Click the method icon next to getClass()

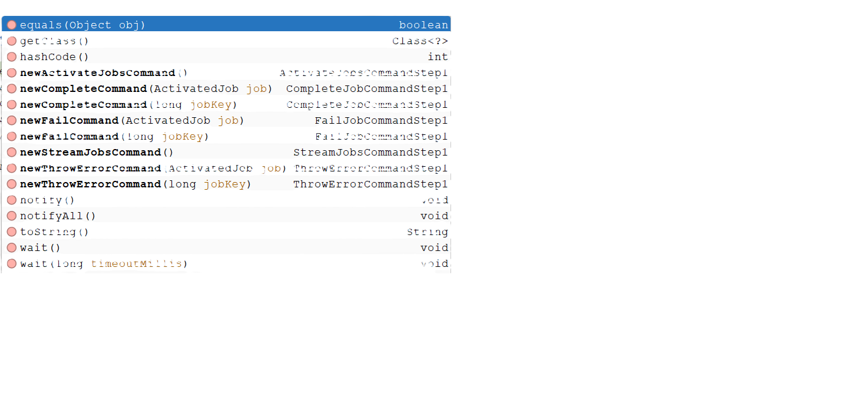pyautogui.click(x=12, y=41)
